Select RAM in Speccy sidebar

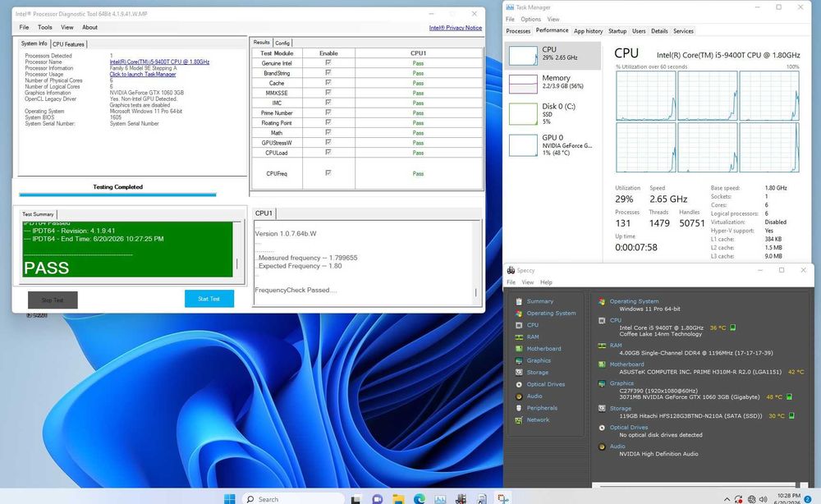(533, 337)
